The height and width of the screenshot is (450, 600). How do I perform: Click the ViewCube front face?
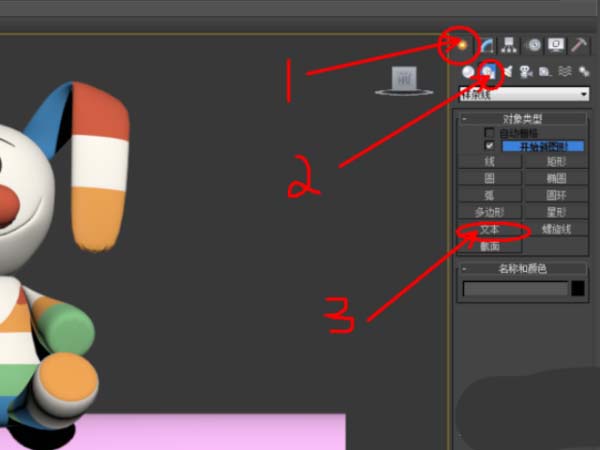[x=404, y=78]
